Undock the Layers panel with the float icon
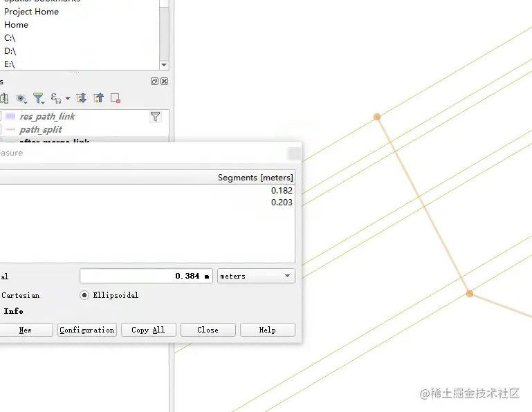The height and width of the screenshot is (412, 532). (x=154, y=81)
